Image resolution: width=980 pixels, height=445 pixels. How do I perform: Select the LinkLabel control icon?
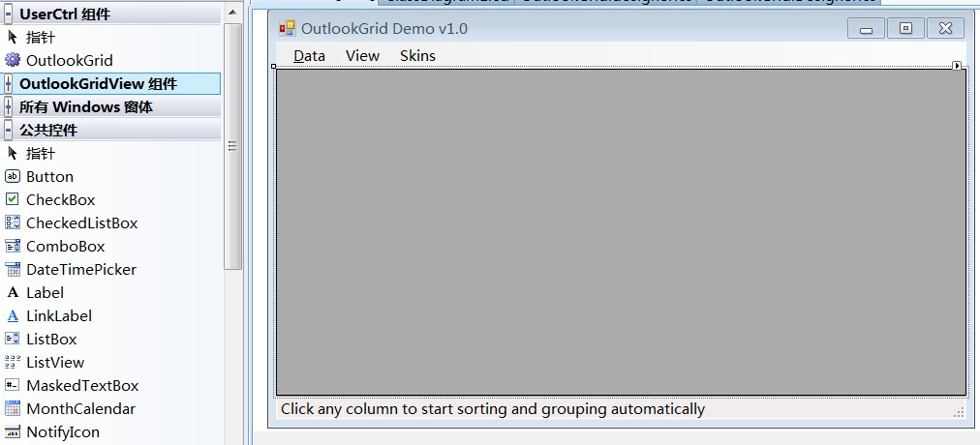(12, 315)
